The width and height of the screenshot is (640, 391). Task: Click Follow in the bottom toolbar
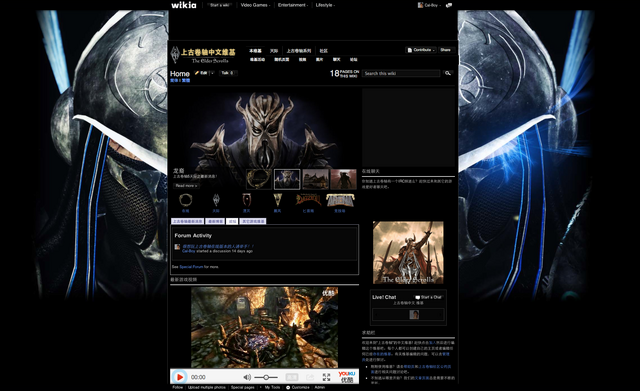click(x=178, y=387)
